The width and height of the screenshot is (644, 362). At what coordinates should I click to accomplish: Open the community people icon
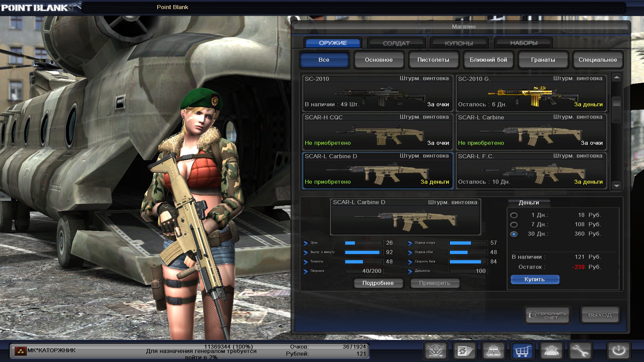coord(551,351)
